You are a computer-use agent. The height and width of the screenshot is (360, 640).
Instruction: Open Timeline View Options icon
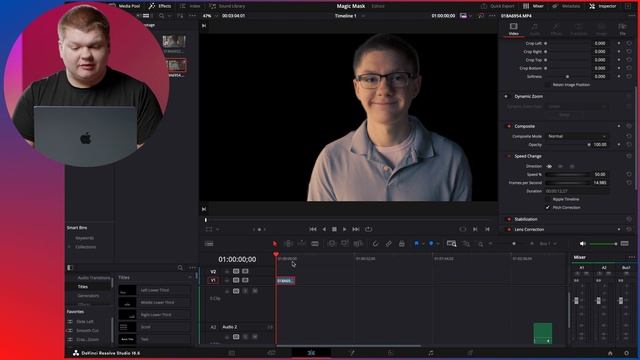click(x=209, y=244)
